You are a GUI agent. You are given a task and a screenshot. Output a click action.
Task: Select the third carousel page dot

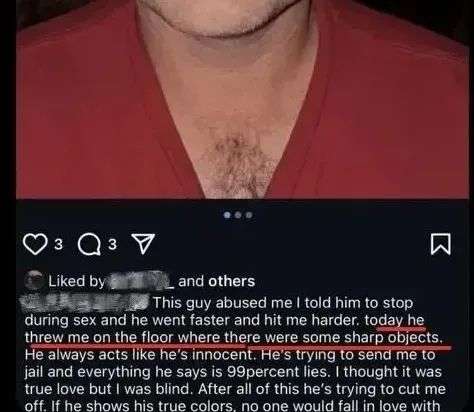(249, 215)
